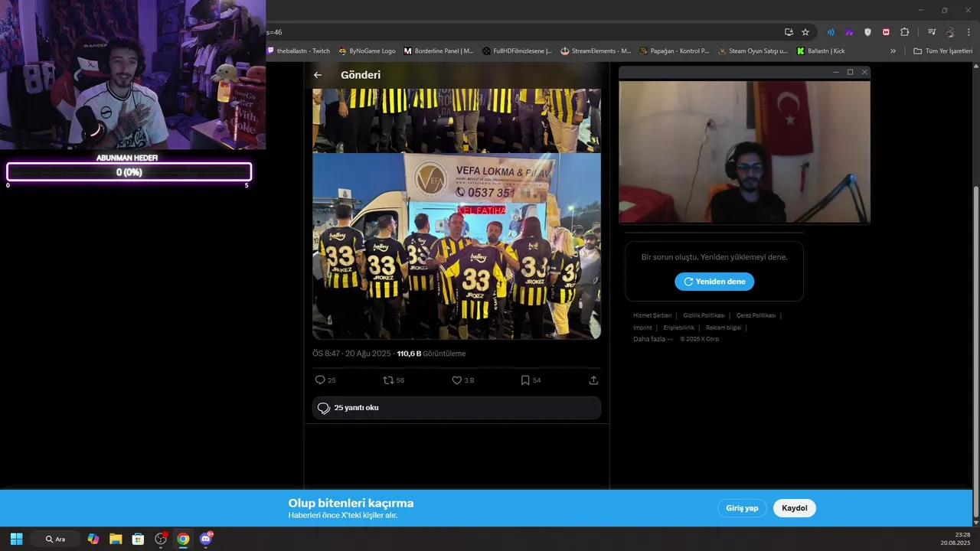Open the Borderline Panel bookmark
This screenshot has height=551, width=980.
[x=439, y=51]
